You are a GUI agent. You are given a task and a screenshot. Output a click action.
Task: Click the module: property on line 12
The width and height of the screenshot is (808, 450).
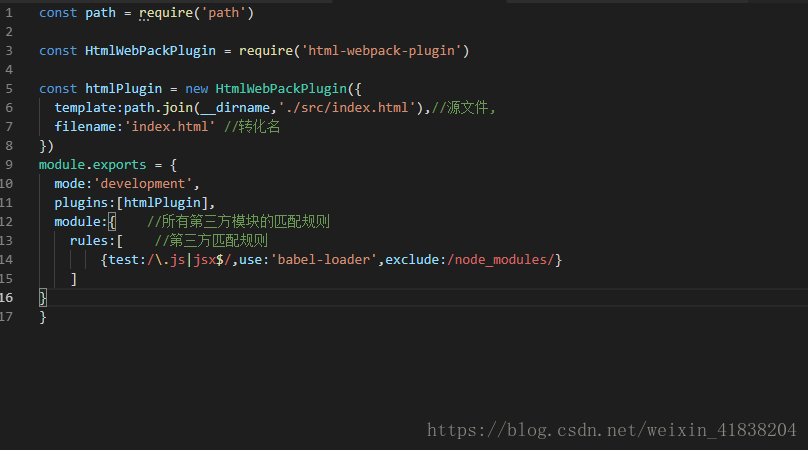pyautogui.click(x=81, y=222)
